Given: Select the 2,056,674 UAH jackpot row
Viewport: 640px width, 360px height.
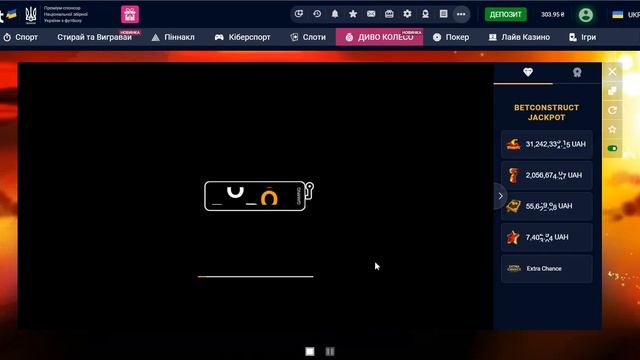Looking at the screenshot, I should 547,175.
